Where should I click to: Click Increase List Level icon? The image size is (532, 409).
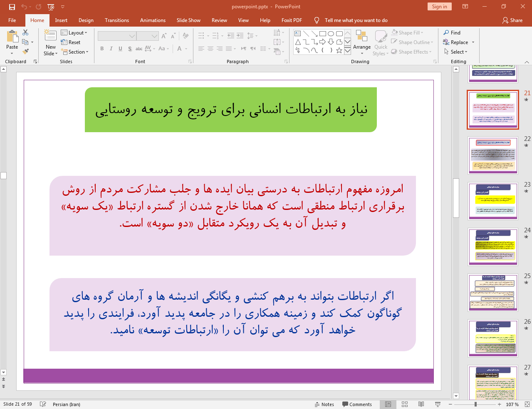[240, 36]
